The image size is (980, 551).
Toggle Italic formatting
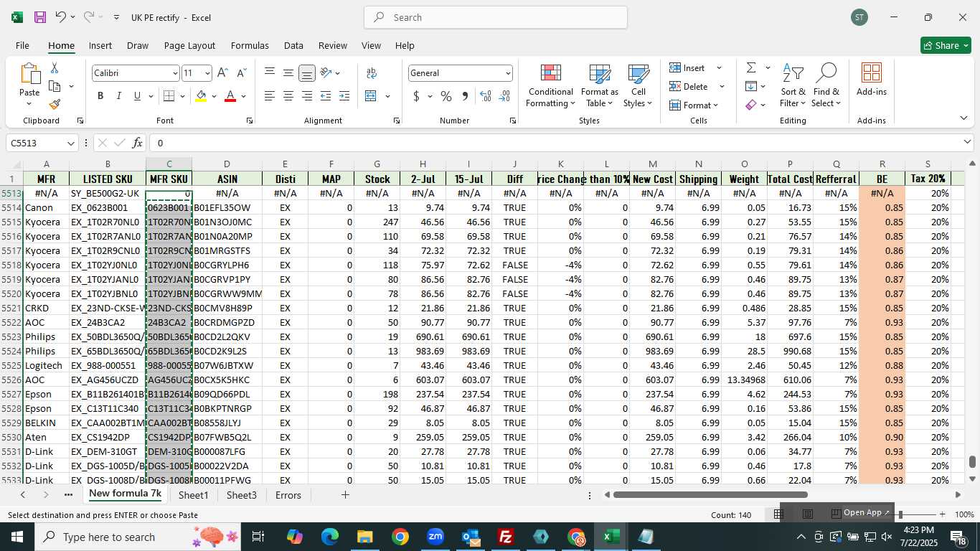click(119, 96)
